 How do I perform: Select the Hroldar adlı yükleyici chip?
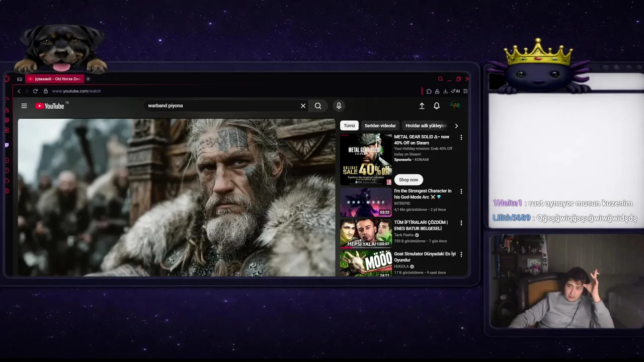point(426,126)
